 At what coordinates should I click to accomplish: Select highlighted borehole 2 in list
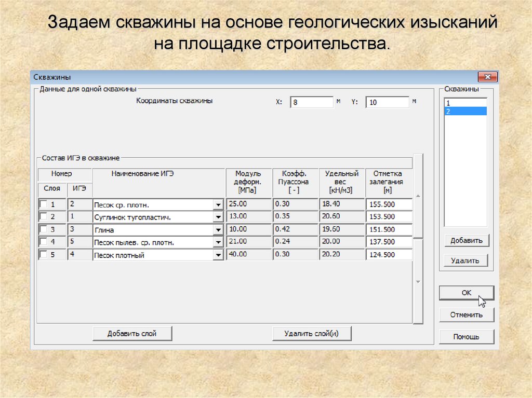pyautogui.click(x=465, y=111)
